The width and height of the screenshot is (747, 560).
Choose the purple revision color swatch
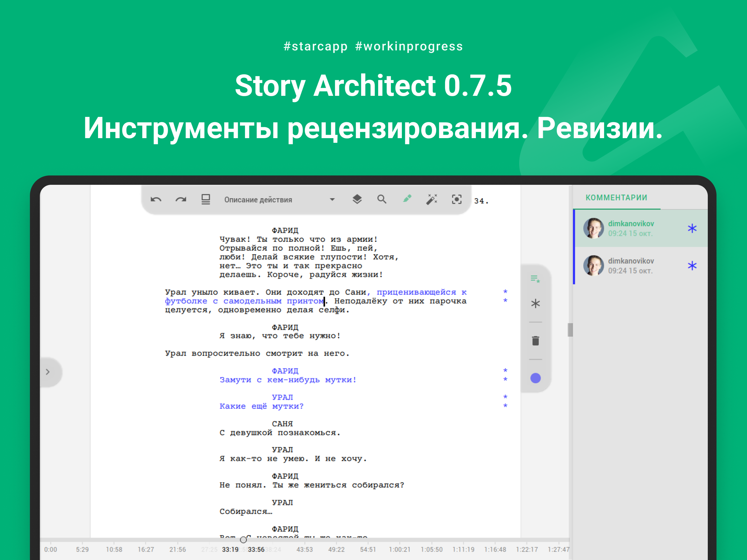[535, 378]
